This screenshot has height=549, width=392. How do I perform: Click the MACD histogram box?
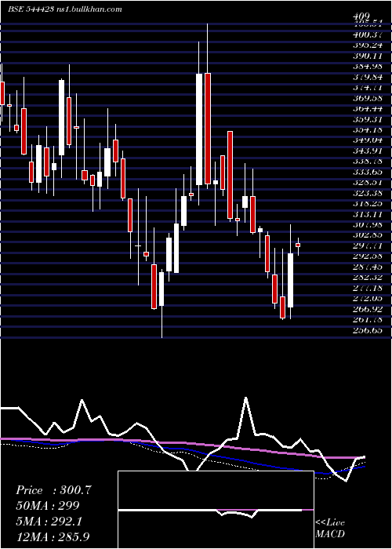pos(216,510)
